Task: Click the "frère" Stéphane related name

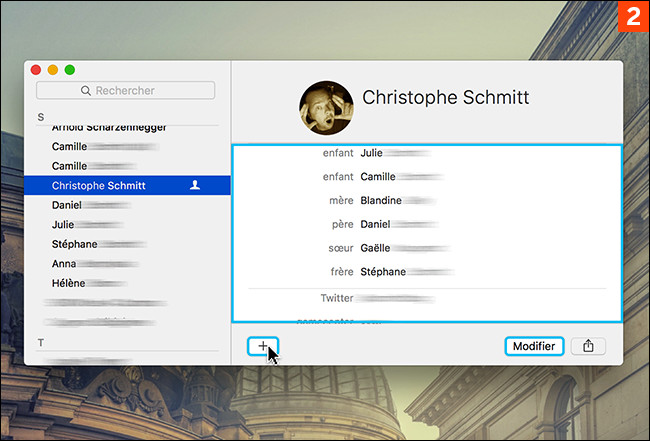Action: 383,271
